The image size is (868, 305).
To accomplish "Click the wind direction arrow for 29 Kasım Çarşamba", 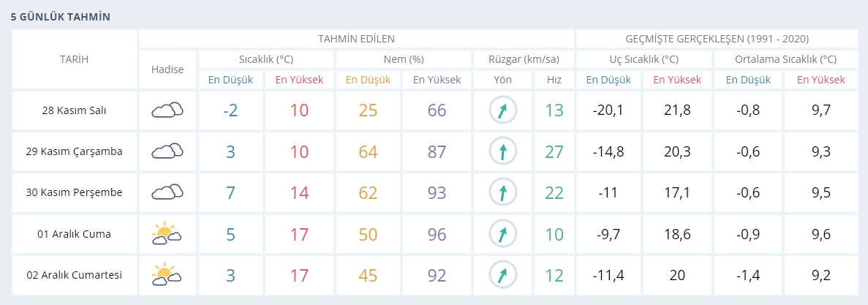I will 502,151.
